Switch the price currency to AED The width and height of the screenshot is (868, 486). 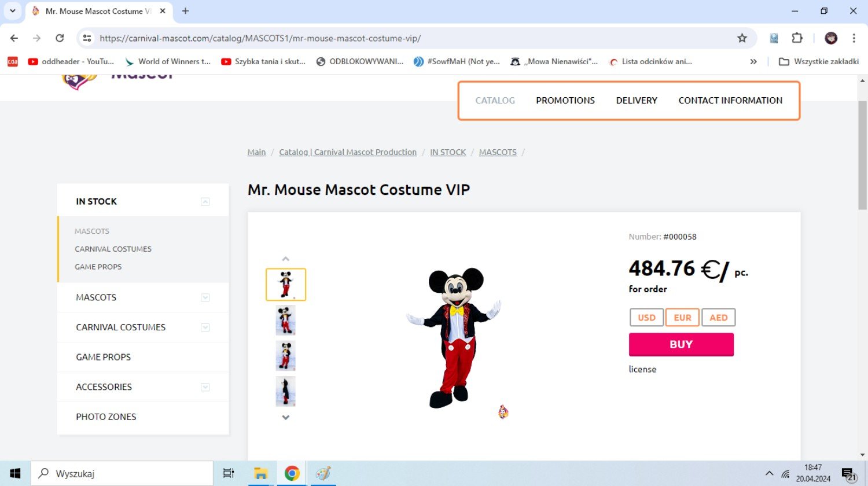(x=718, y=318)
